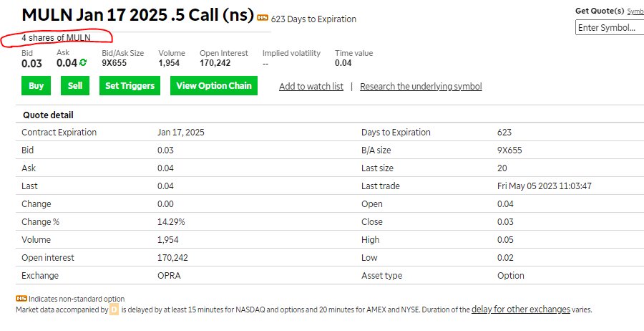Click header Bid/Ask Size 9X655
This screenshot has height=331, width=644.
(114, 63)
